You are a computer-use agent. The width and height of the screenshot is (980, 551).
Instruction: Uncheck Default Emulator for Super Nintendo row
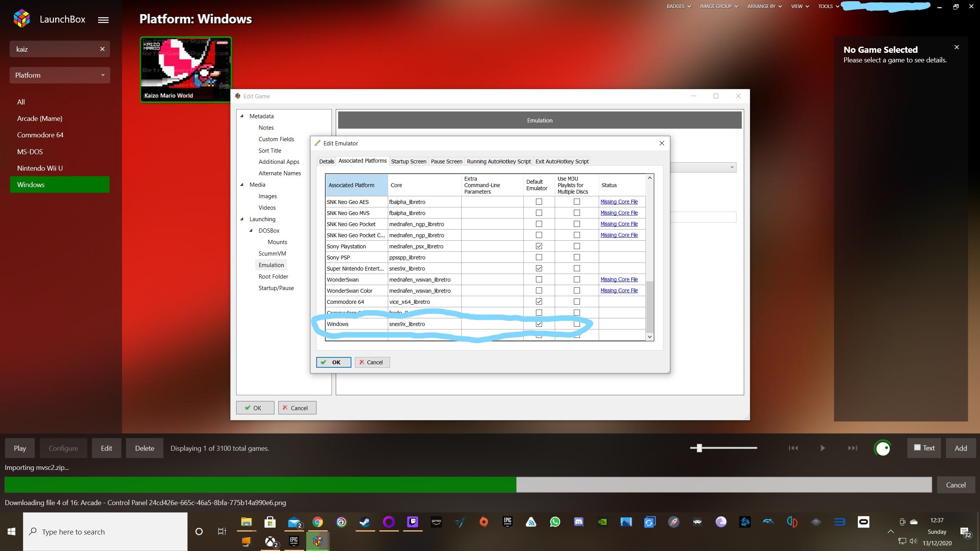(x=539, y=268)
